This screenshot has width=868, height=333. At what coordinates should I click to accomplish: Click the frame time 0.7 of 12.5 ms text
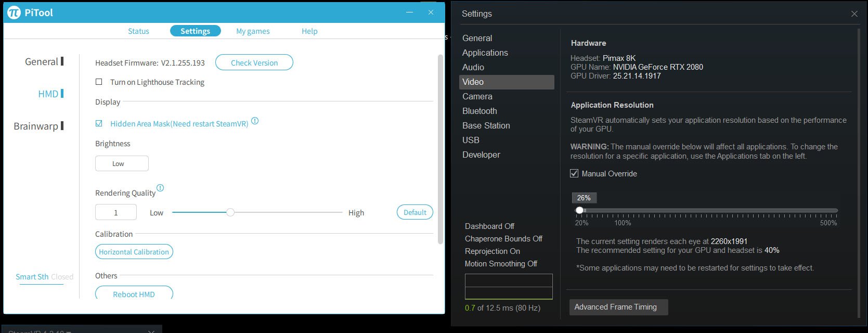tap(502, 308)
